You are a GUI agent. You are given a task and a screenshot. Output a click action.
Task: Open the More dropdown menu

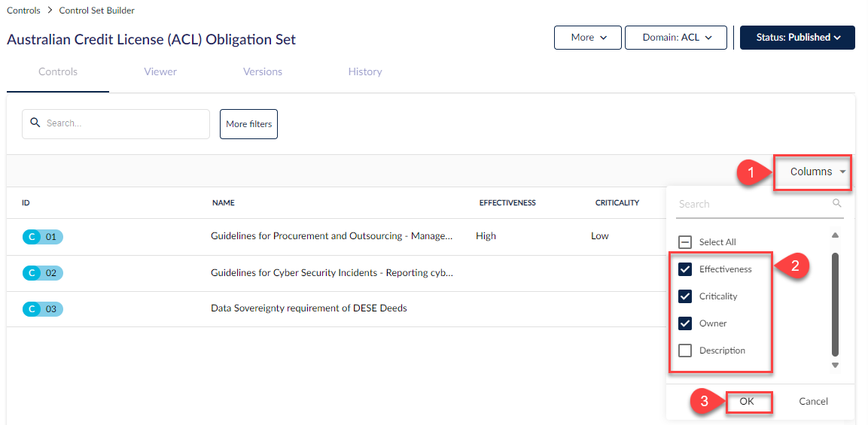[x=588, y=38]
